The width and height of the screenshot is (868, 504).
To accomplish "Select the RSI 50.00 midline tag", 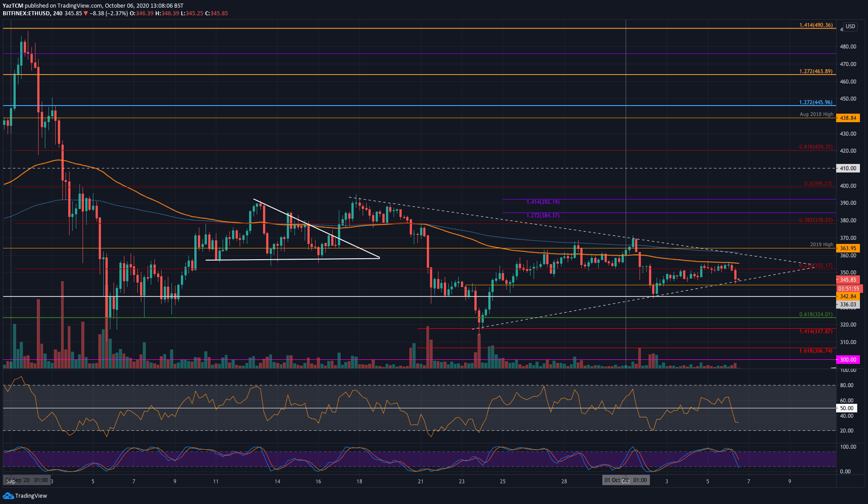I will point(846,408).
